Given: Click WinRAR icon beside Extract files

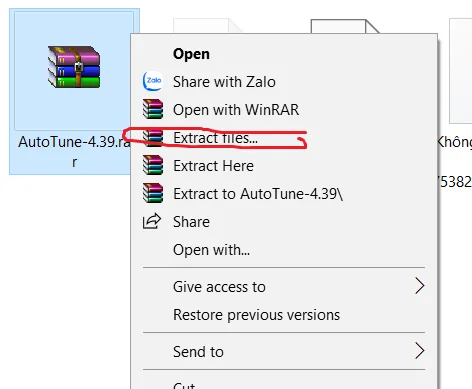Looking at the screenshot, I should 153,137.
